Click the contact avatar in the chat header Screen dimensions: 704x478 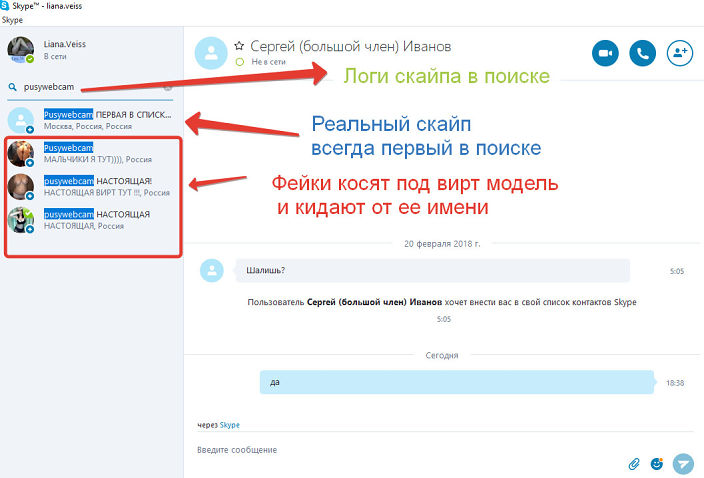click(x=210, y=53)
